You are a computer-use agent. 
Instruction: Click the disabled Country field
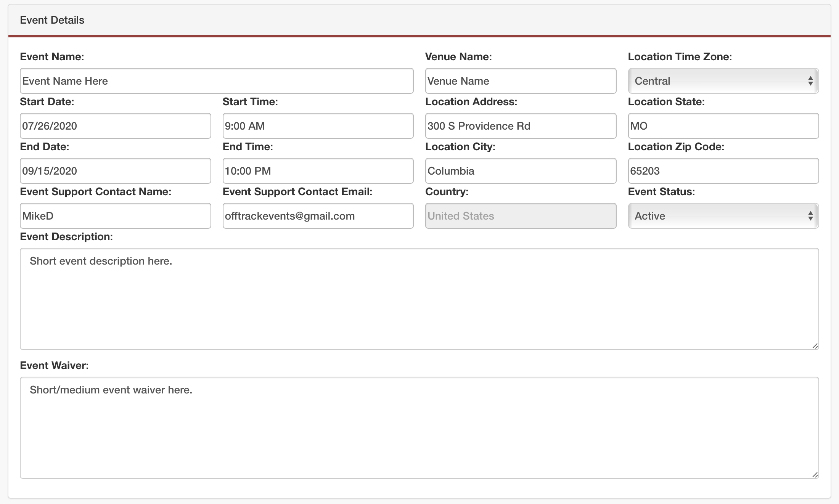520,216
